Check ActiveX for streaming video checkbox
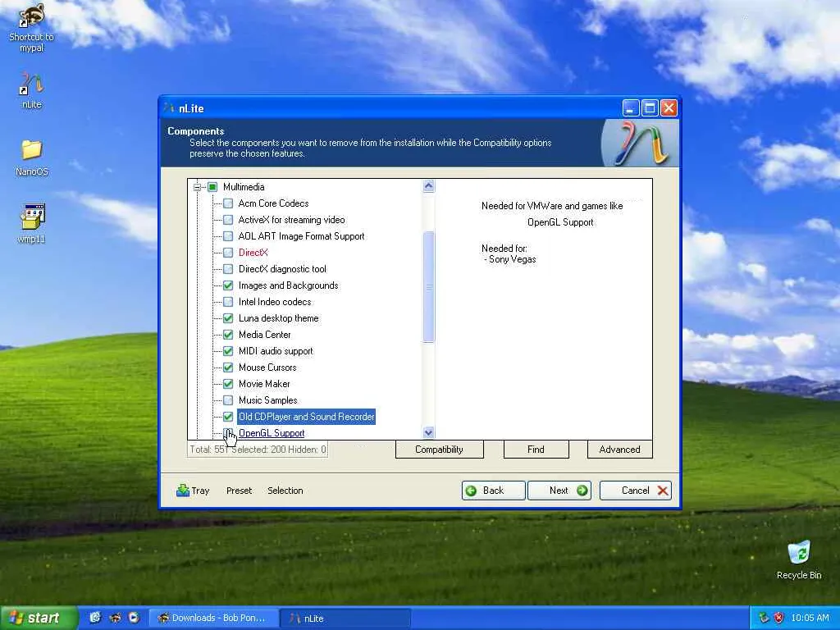This screenshot has width=840, height=630. click(228, 220)
